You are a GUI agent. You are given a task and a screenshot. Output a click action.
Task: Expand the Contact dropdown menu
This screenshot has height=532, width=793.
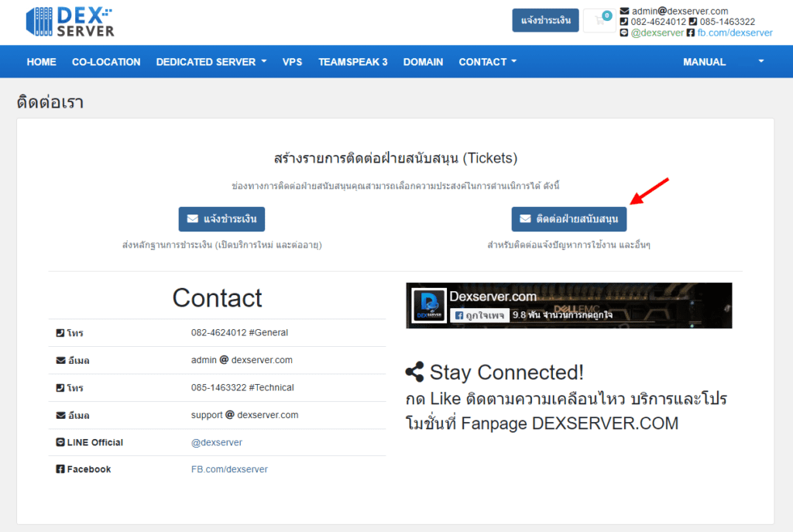pyautogui.click(x=488, y=62)
